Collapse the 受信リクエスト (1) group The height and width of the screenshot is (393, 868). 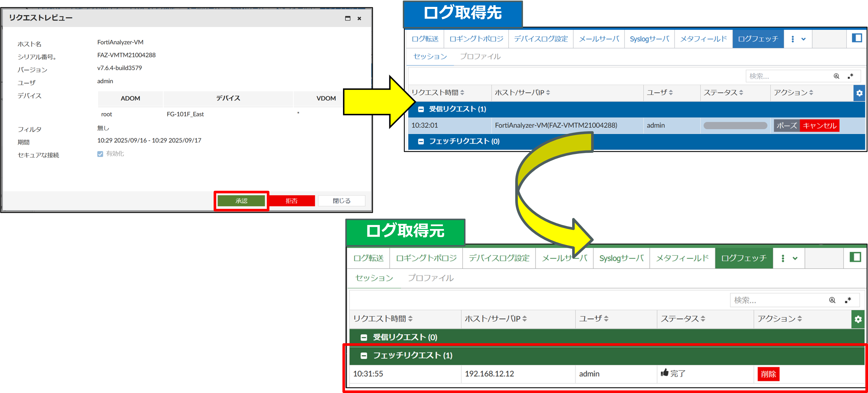pos(421,109)
